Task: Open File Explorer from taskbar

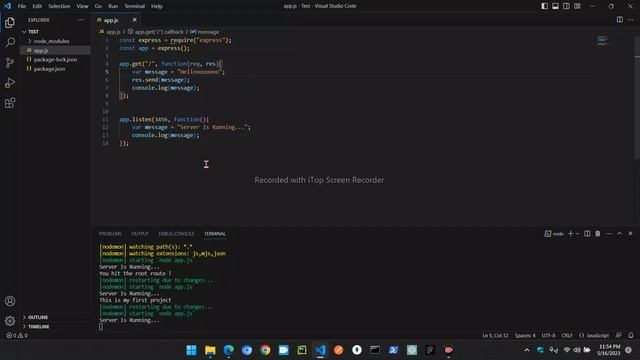Action: click(x=210, y=350)
